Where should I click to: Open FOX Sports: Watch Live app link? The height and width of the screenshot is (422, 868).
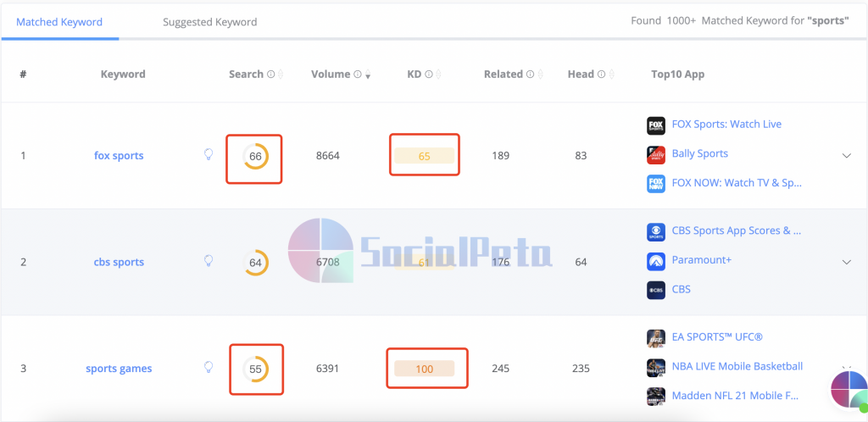pos(726,125)
